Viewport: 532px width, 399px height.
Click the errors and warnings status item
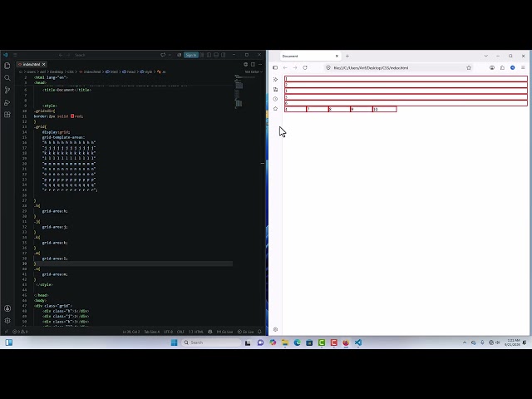click(20, 332)
